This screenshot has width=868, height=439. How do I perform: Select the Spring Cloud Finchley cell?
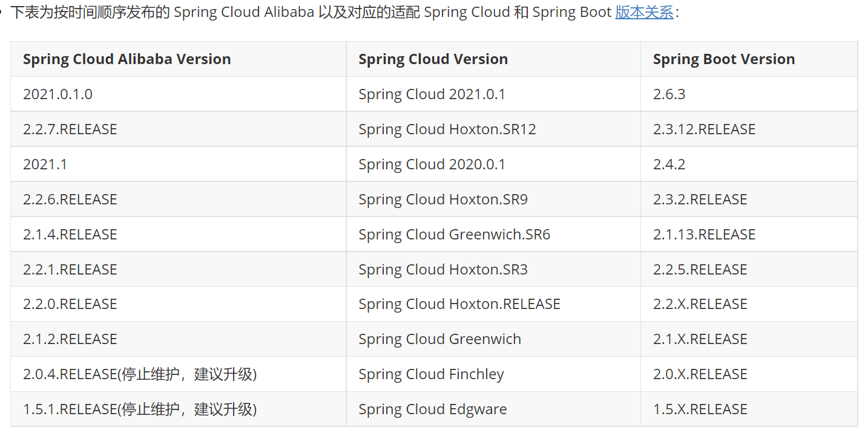point(493,374)
